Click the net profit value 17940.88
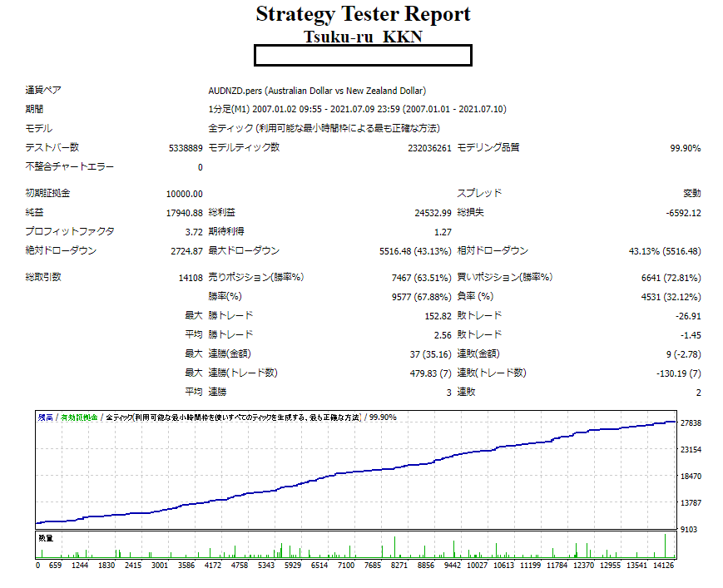 pos(185,213)
